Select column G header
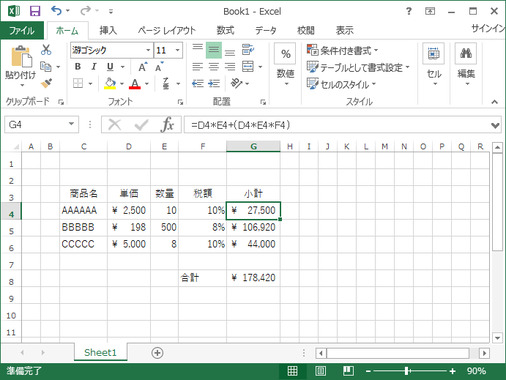The height and width of the screenshot is (380, 506). (x=253, y=146)
